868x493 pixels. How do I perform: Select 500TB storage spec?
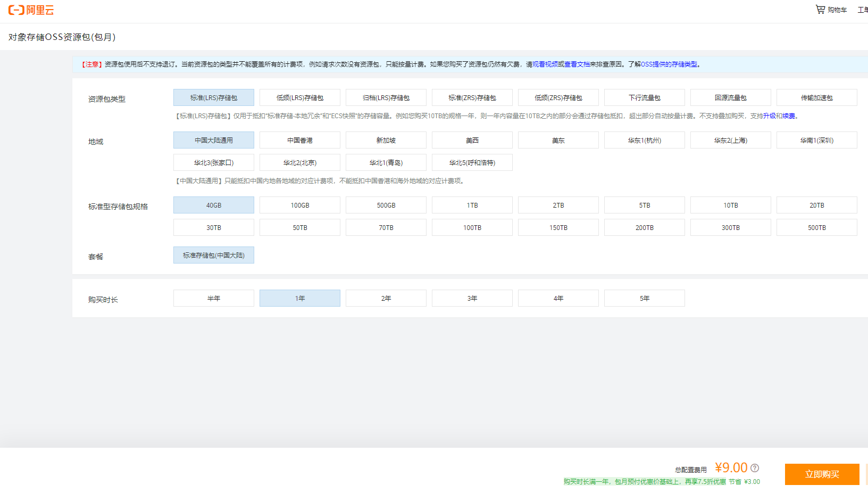(817, 227)
